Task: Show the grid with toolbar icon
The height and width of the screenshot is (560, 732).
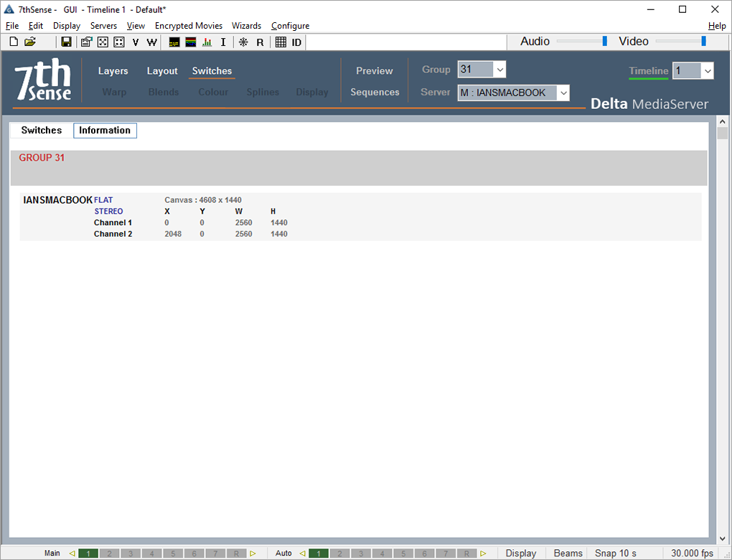Action: [x=281, y=42]
